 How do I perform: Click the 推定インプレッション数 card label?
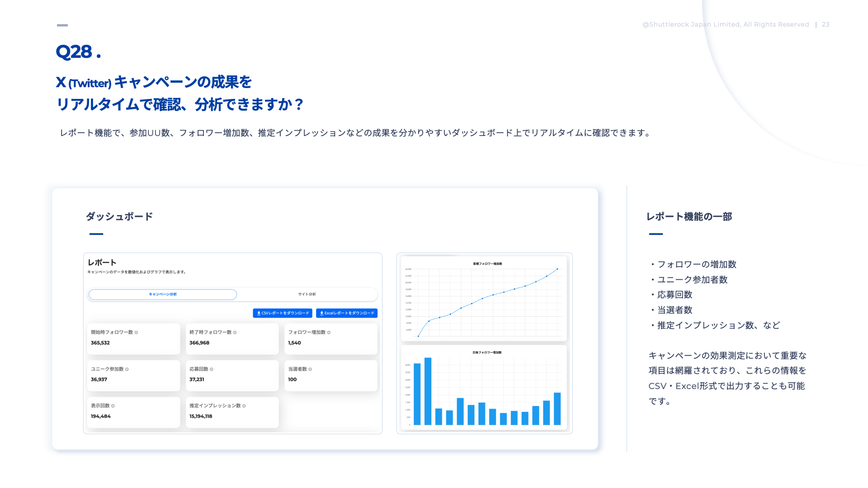coord(215,406)
